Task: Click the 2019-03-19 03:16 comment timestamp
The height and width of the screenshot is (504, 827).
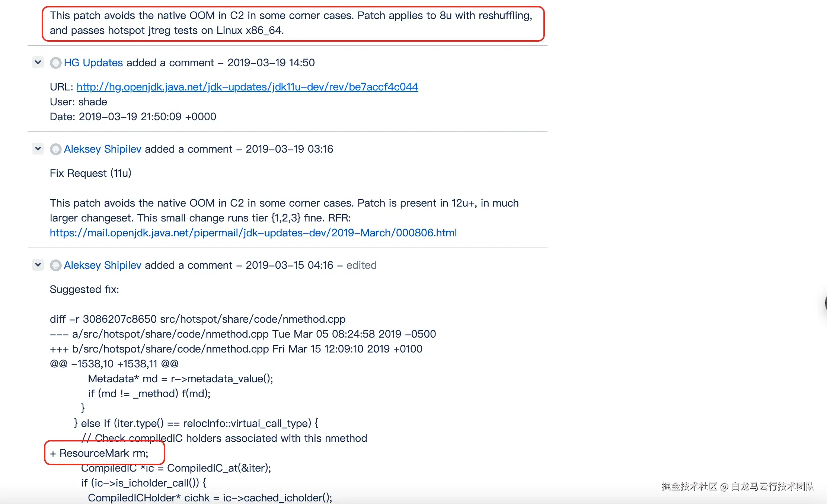Action: coord(289,149)
